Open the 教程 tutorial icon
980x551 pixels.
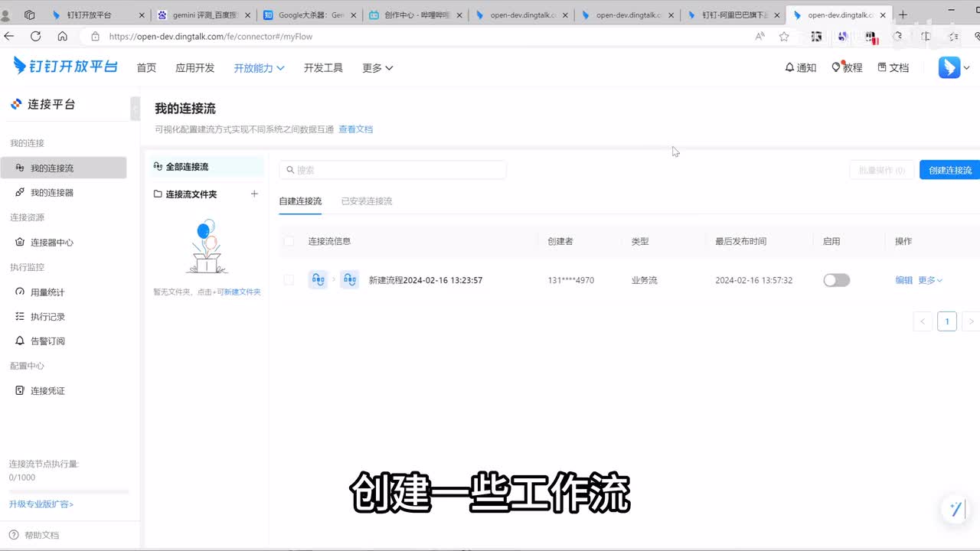tap(836, 67)
